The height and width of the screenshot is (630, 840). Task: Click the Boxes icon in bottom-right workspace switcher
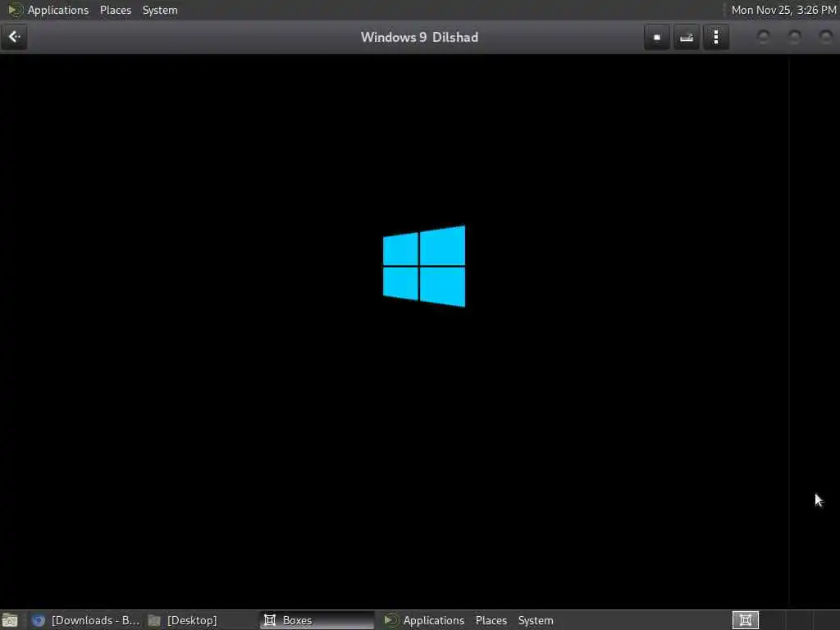(745, 620)
